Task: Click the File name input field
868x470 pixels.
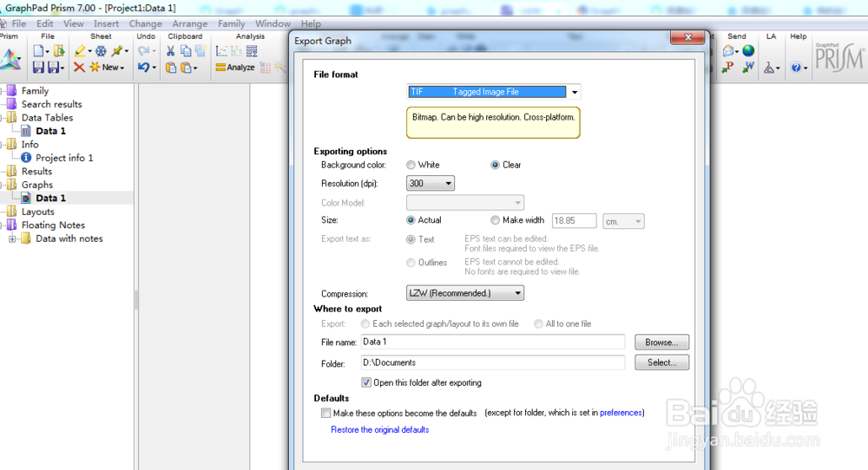Action: click(x=493, y=342)
